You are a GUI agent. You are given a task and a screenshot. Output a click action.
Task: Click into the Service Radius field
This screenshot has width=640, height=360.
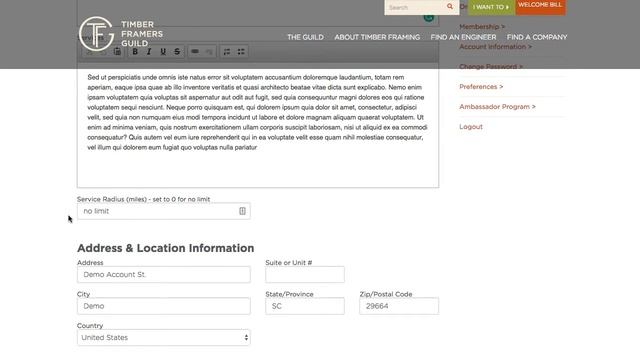tap(164, 211)
